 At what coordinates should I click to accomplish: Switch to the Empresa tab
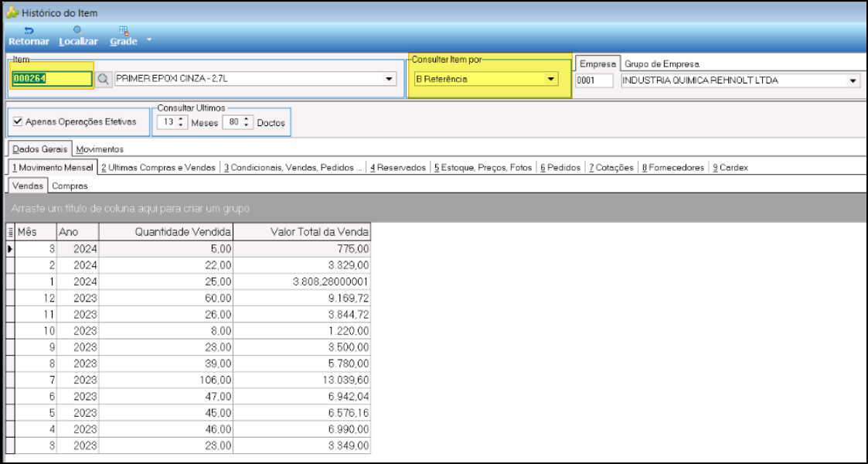[x=597, y=63]
